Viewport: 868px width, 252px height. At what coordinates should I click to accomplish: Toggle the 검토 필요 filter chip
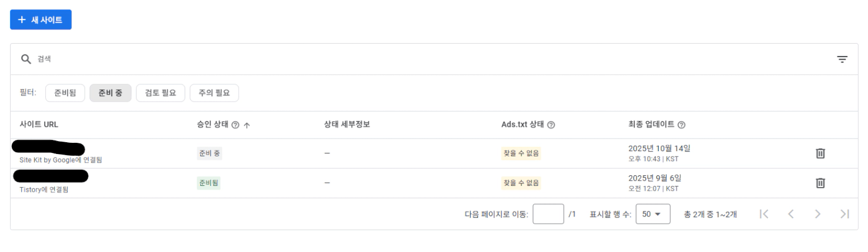click(x=160, y=93)
